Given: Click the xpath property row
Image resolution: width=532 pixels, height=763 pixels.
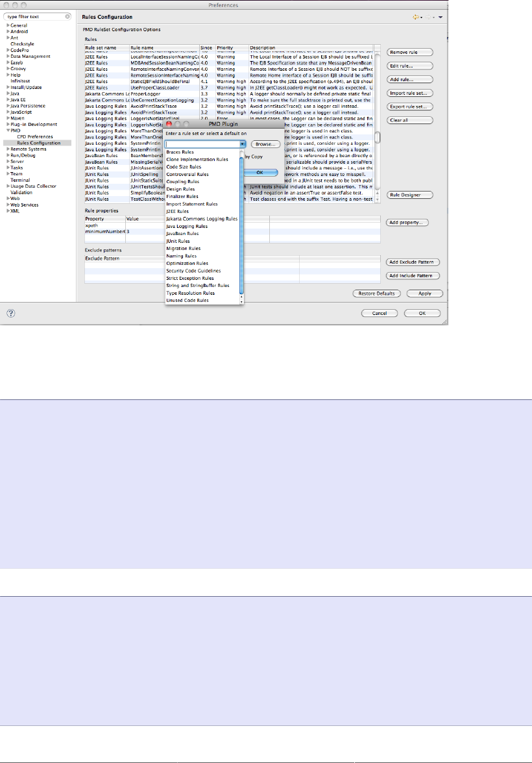Looking at the screenshot, I should (x=232, y=225).
